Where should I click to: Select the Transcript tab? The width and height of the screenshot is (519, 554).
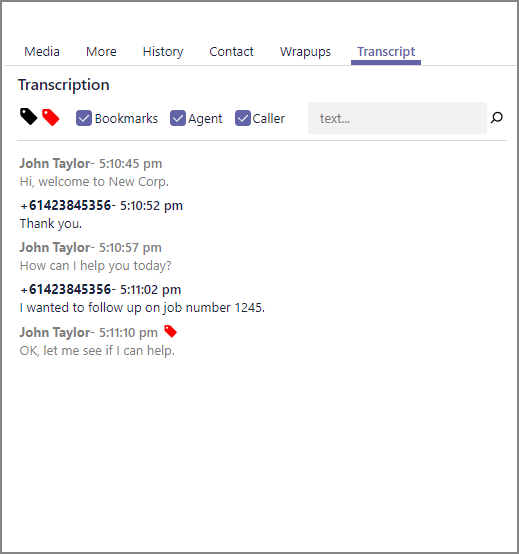[x=386, y=52]
